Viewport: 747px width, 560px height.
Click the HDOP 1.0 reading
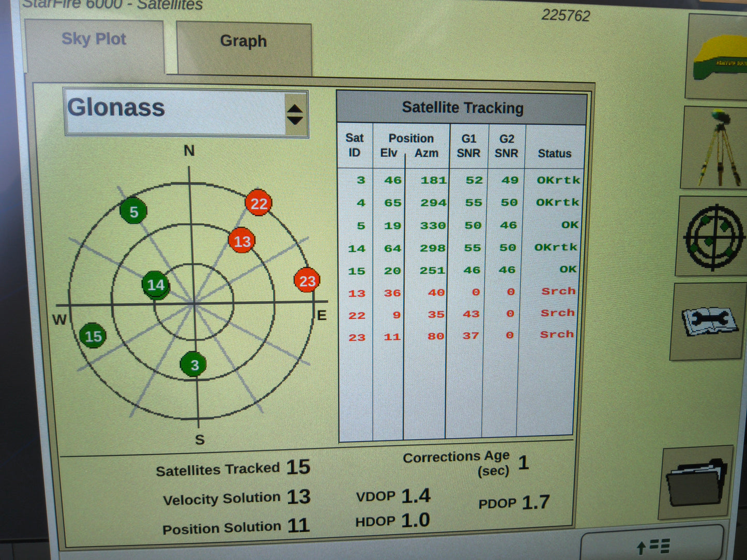click(392, 520)
